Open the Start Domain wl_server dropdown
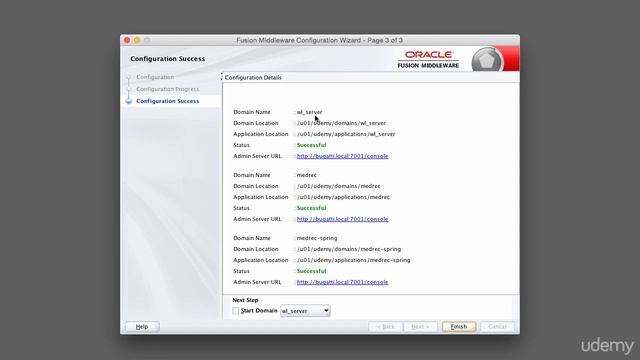This screenshot has width=640, height=360. click(305, 311)
